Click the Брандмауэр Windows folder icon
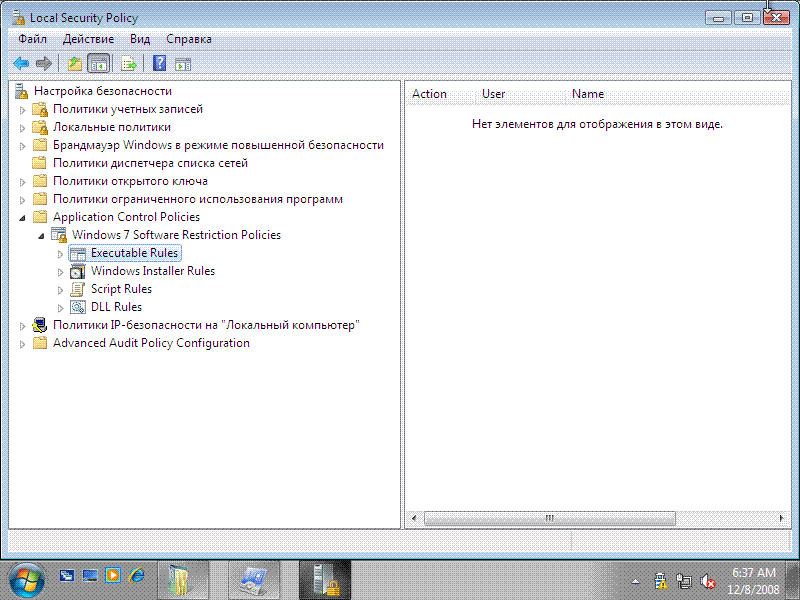Screen dimensions: 800x600 click(x=40, y=145)
